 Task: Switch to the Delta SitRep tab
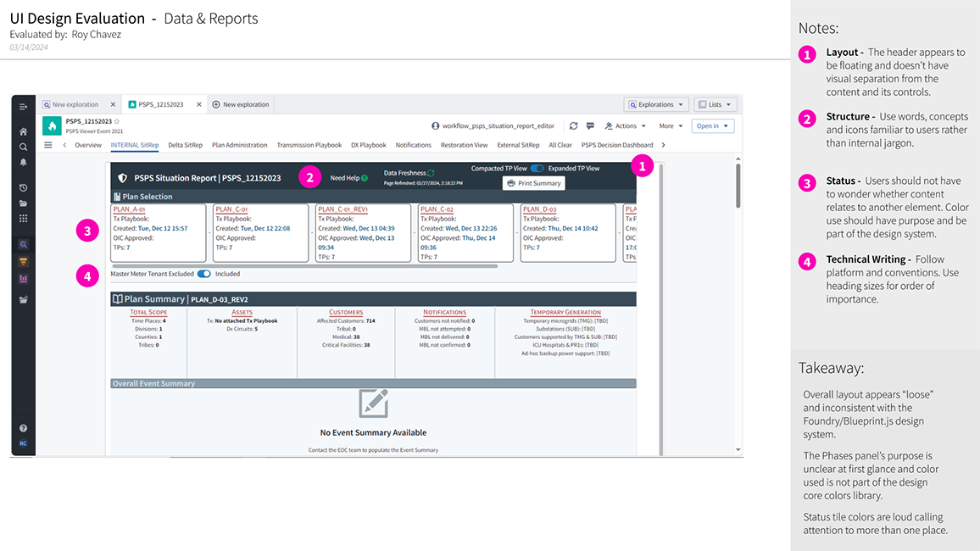point(186,144)
